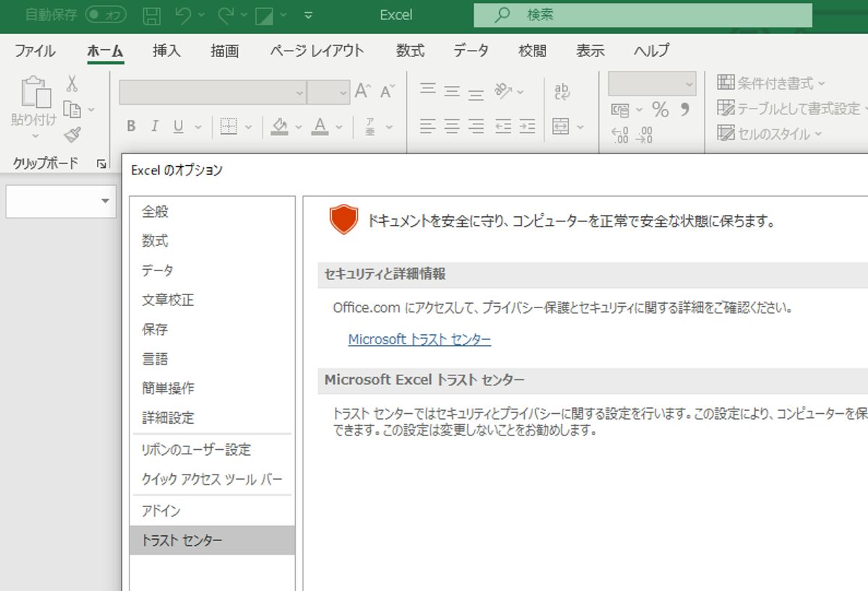The width and height of the screenshot is (868, 591).
Task: Click the Percent style icon
Action: point(660,110)
